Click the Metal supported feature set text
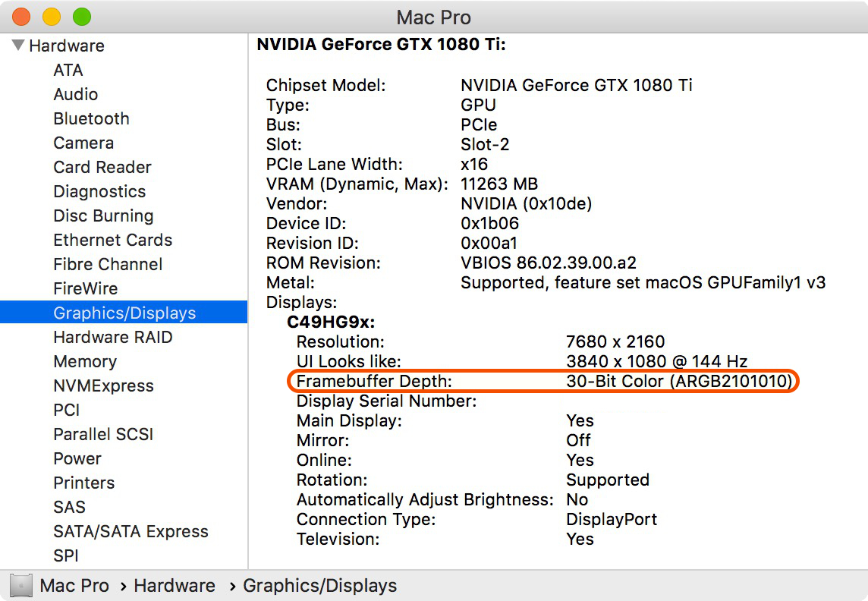Screen dimensions: 868x601 coord(643,283)
